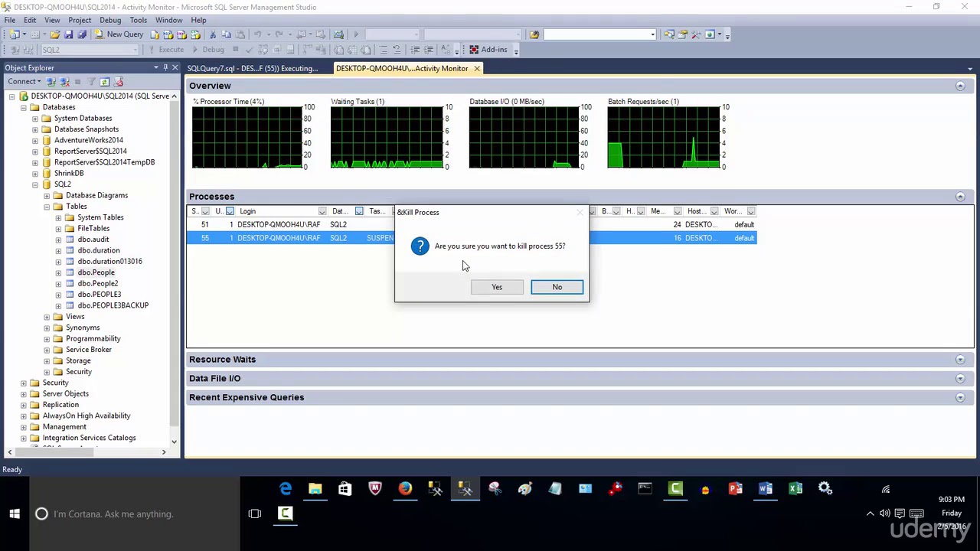
Task: Pin the Object Explorer panel
Action: click(165, 67)
